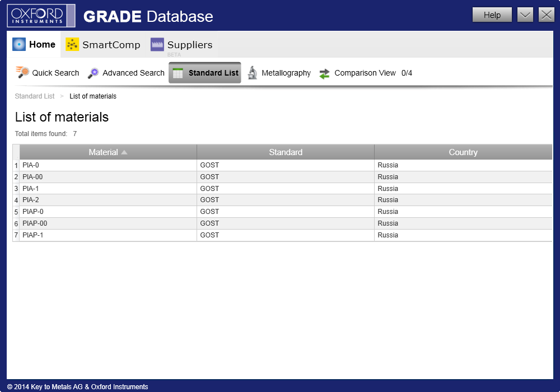Click Russia in the PIA-0 row

point(388,165)
